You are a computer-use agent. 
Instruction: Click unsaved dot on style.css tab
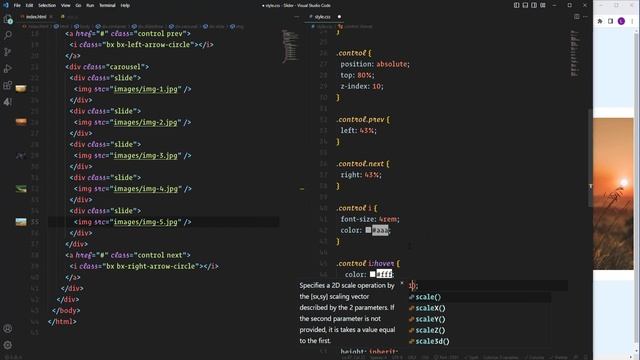pyautogui.click(x=339, y=17)
